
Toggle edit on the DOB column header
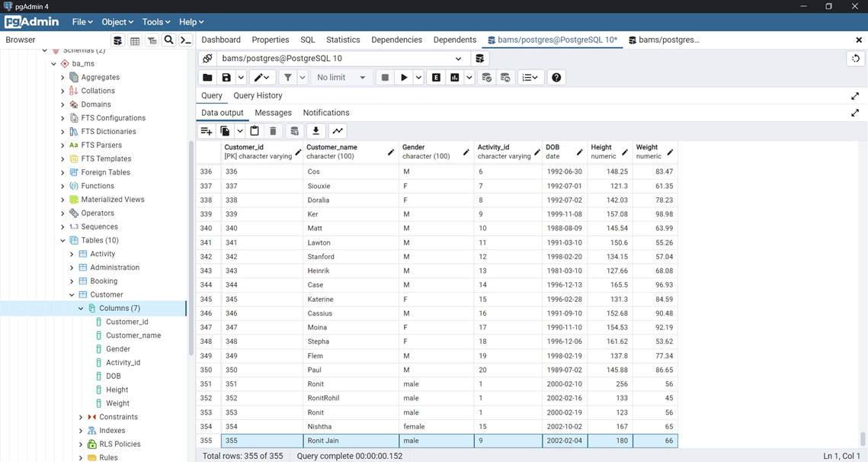pyautogui.click(x=579, y=152)
